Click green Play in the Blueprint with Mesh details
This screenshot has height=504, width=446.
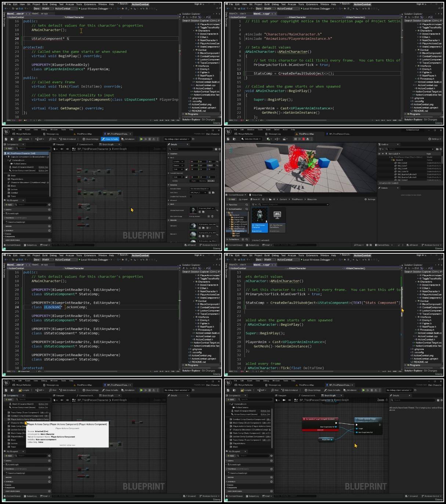141,139
